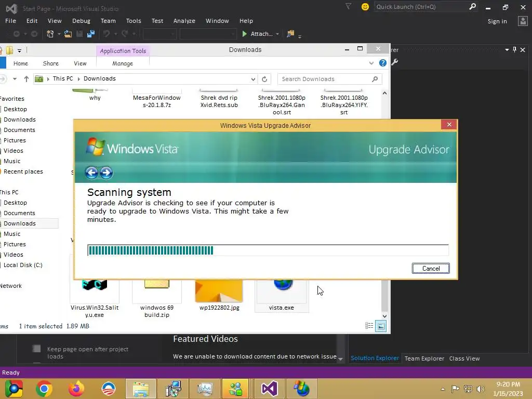
Task: Click the Windows Vista Upgrade Advisor taskbar icon
Action: (x=302, y=389)
